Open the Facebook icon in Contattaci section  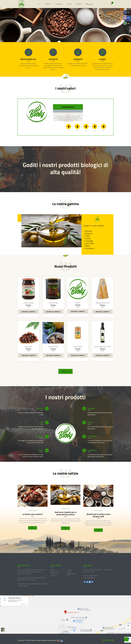tap(84, 582)
